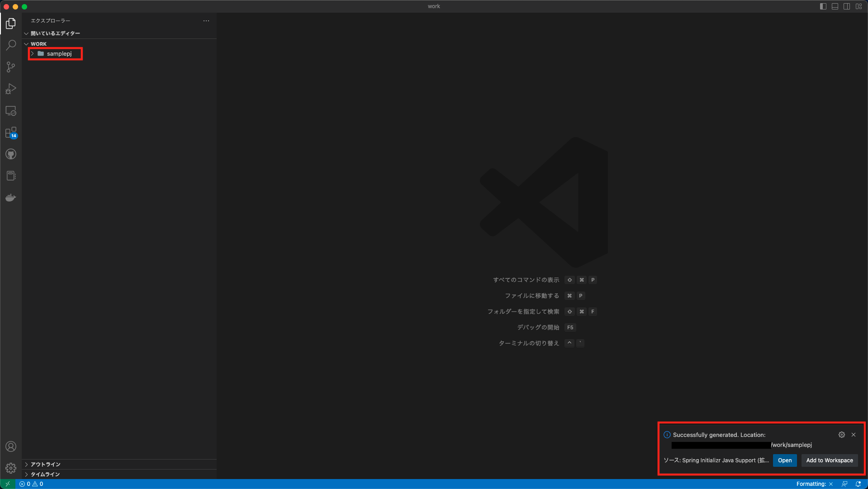Click the Explorer icon in the activity bar
This screenshot has width=868, height=489.
coord(10,23)
